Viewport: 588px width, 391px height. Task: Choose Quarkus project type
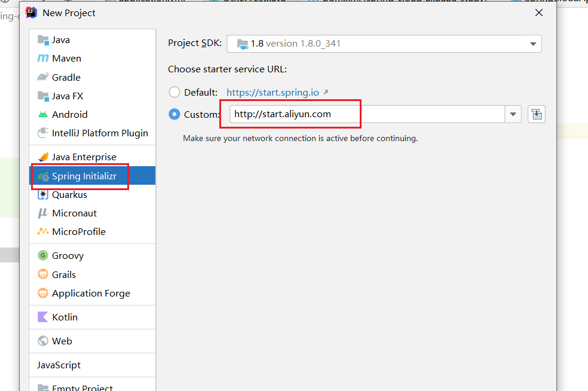(92, 195)
